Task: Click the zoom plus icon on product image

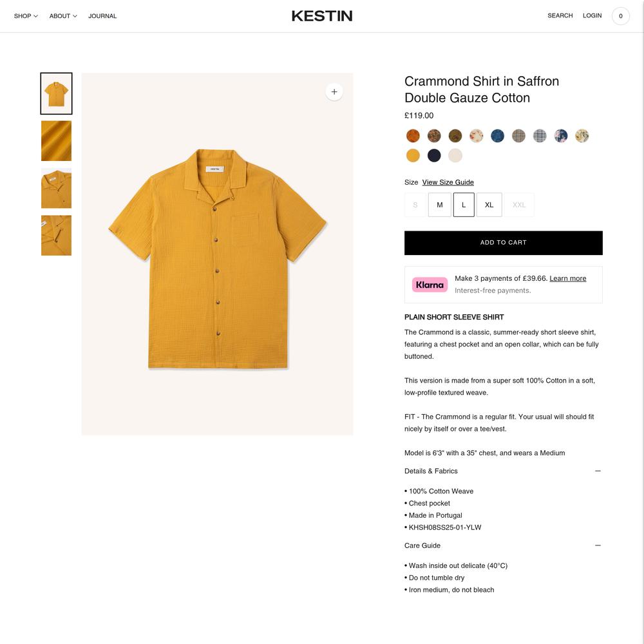Action: coord(334,91)
